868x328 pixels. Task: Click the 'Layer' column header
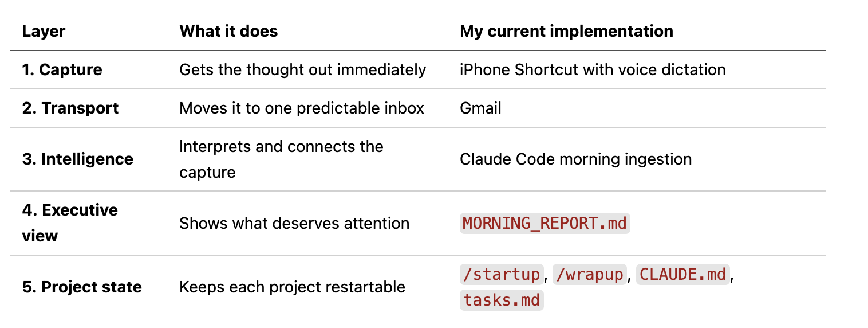point(44,31)
